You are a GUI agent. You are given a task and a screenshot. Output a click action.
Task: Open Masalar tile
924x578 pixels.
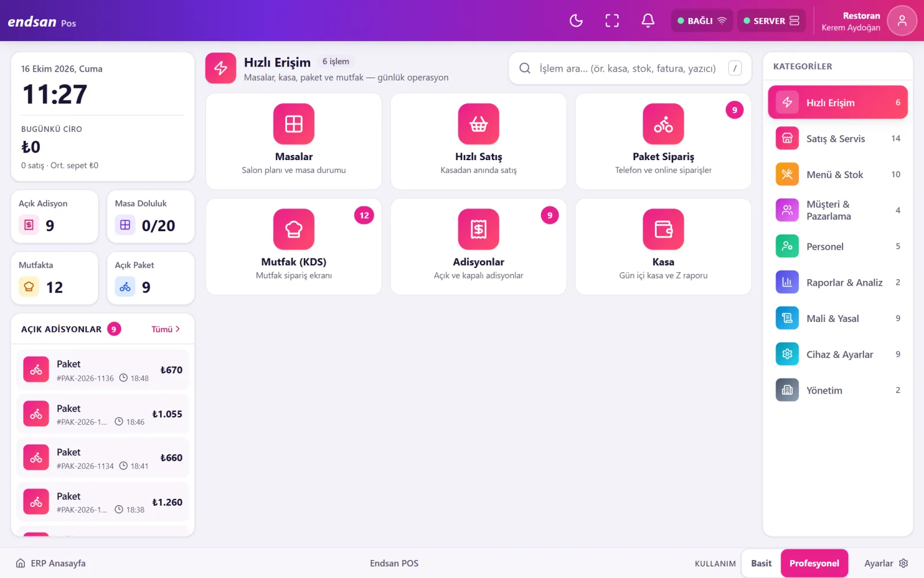coord(293,141)
